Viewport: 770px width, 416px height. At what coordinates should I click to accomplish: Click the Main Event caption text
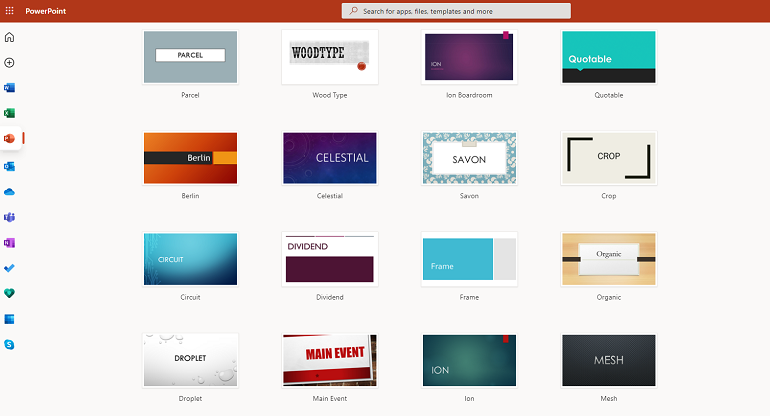(330, 398)
